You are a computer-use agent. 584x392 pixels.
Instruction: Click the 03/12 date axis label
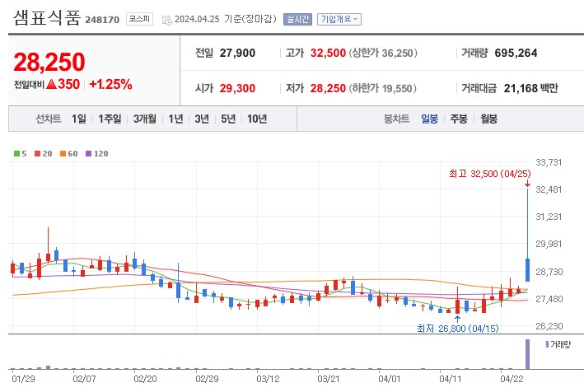point(268,379)
